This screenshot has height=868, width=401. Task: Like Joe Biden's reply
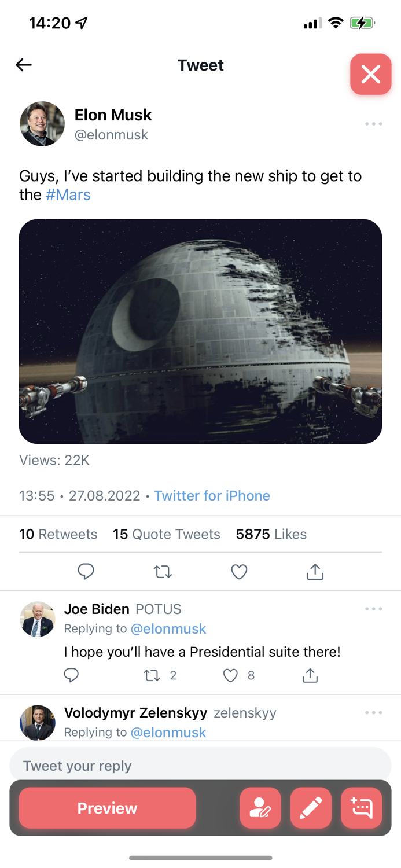coord(230,675)
